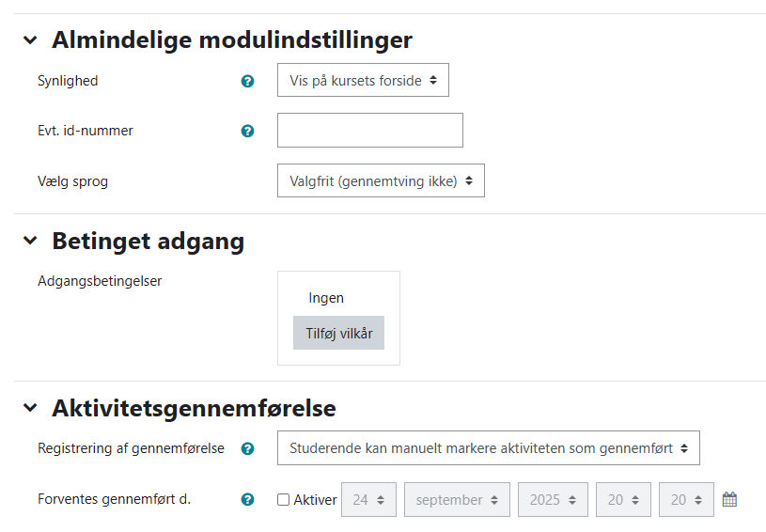
Task: Open help for Evt. id-nummer
Action: point(247,131)
